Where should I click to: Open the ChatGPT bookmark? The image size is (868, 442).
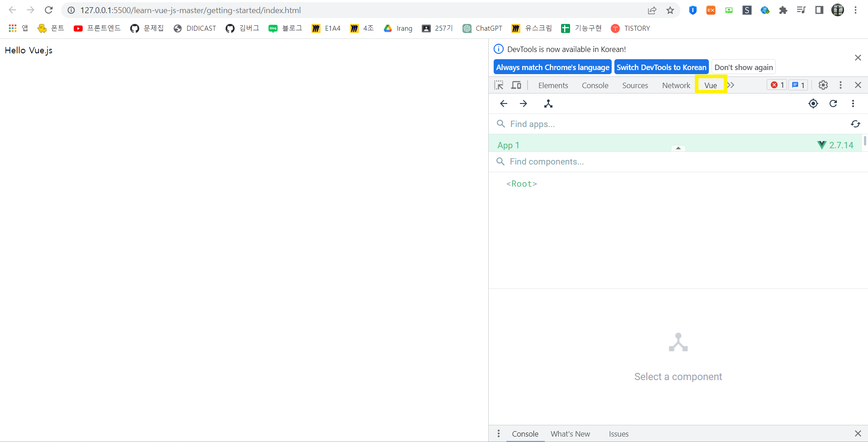tap(482, 28)
